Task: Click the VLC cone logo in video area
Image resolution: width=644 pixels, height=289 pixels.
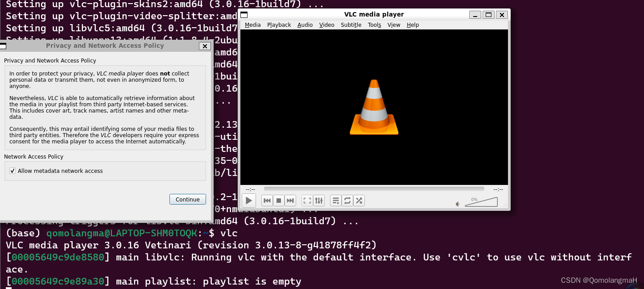Action: tap(374, 107)
